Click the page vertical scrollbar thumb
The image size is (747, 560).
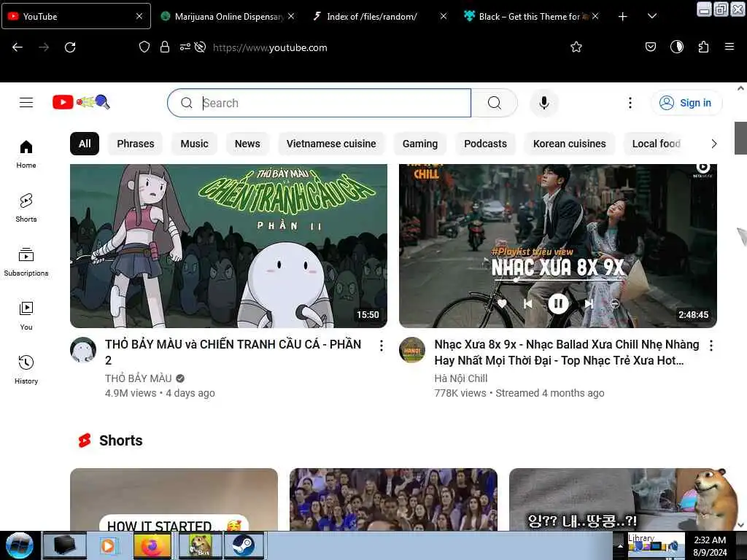coord(740,138)
